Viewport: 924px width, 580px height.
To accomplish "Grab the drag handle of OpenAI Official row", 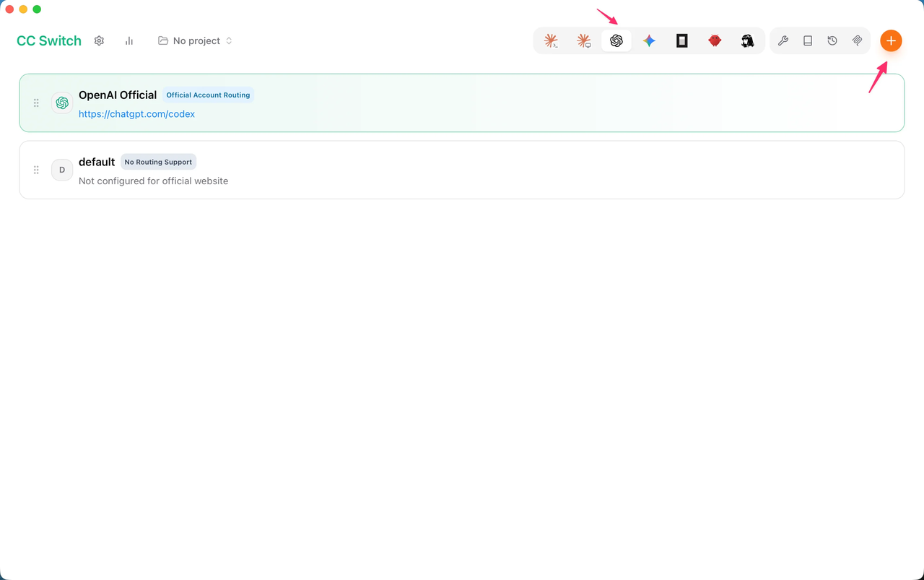I will pos(36,103).
